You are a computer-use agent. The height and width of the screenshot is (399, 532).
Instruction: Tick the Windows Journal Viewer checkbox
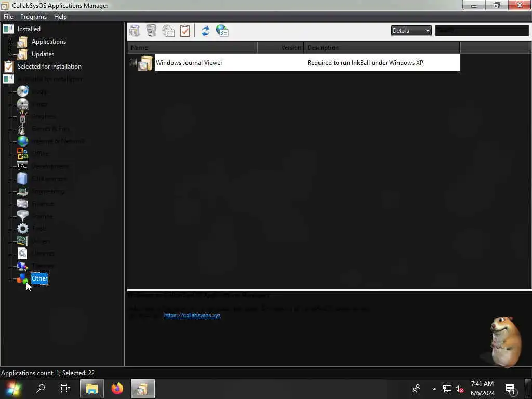(x=134, y=62)
